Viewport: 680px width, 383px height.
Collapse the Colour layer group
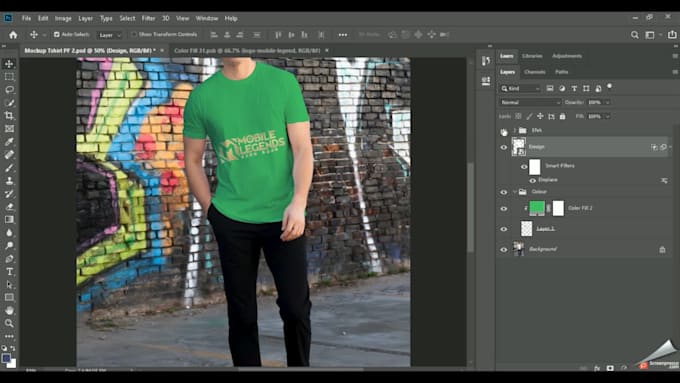tap(515, 192)
